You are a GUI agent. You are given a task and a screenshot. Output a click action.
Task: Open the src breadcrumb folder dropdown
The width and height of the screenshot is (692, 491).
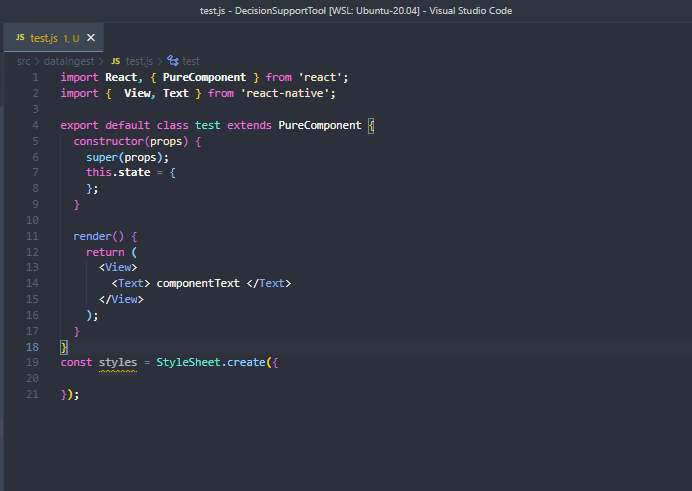pyautogui.click(x=23, y=61)
